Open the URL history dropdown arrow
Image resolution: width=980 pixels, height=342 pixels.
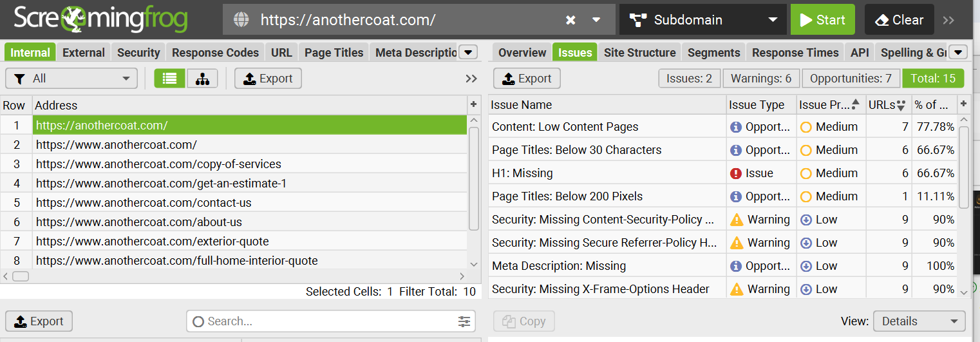(x=596, y=20)
